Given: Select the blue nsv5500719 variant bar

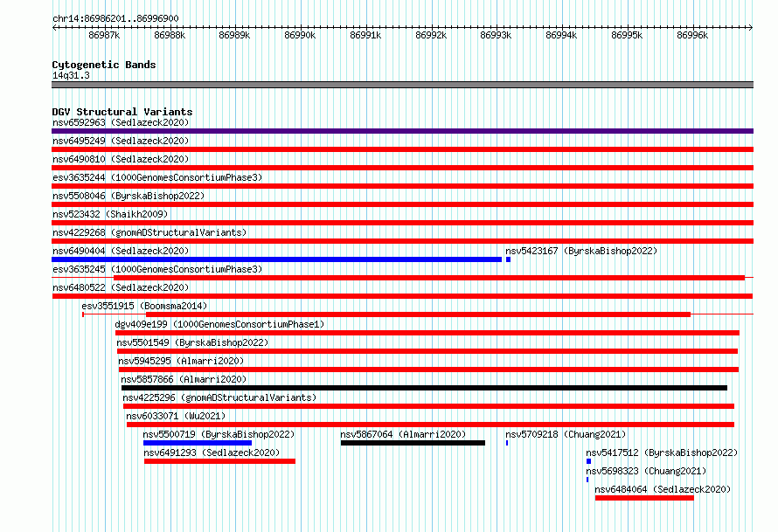Looking at the screenshot, I should (x=198, y=443).
